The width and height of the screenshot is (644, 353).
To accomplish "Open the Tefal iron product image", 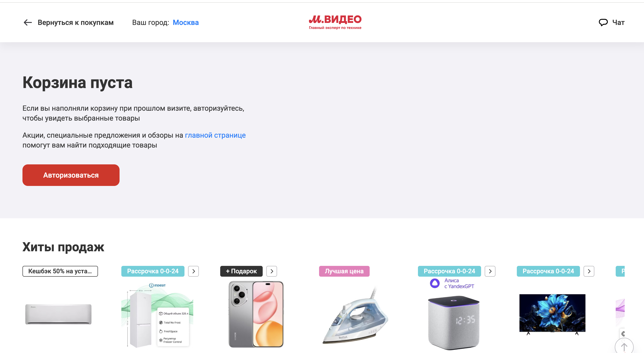I will [355, 315].
